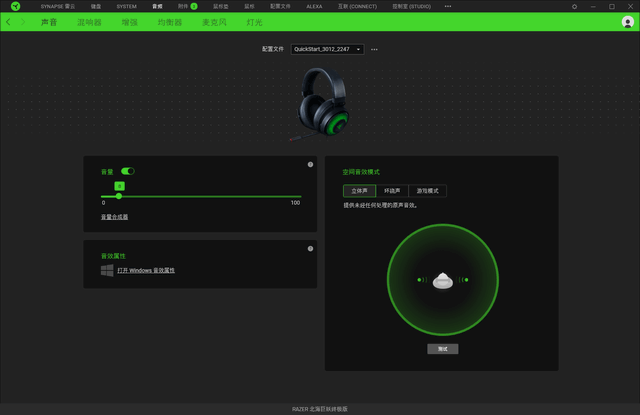Click the 空间音效模式 heading
Screen dimensions: 640x415
[361, 172]
